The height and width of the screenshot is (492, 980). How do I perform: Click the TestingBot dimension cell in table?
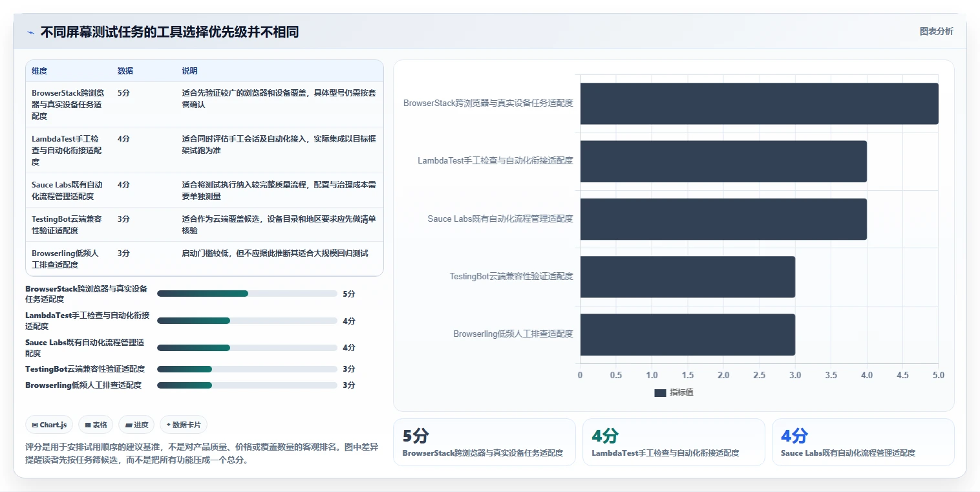click(68, 225)
